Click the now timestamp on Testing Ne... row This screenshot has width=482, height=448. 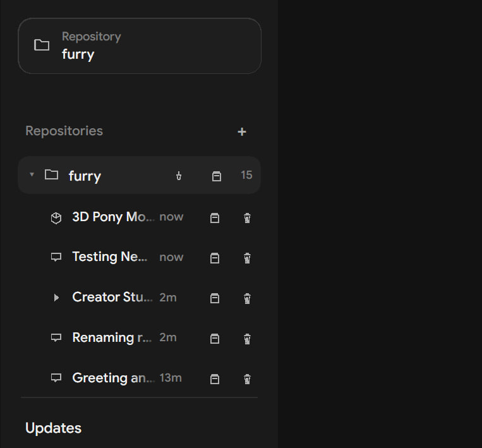tap(171, 257)
